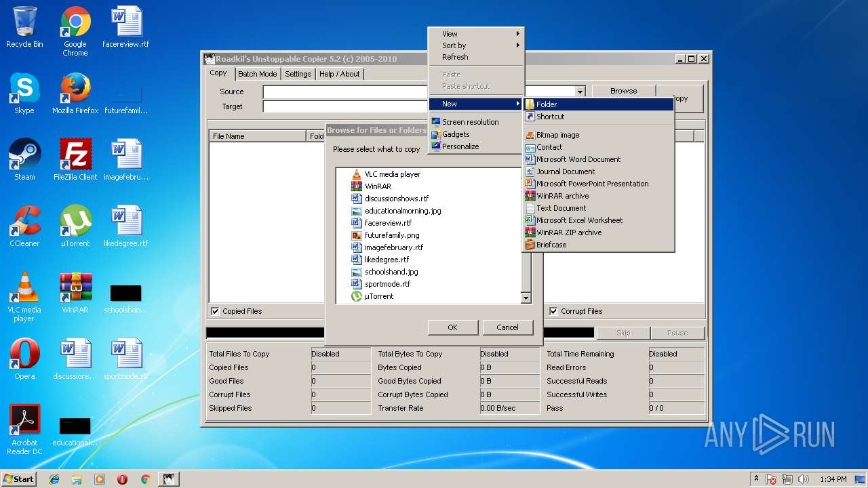
Task: Select the New item in the context menu
Action: [x=476, y=104]
